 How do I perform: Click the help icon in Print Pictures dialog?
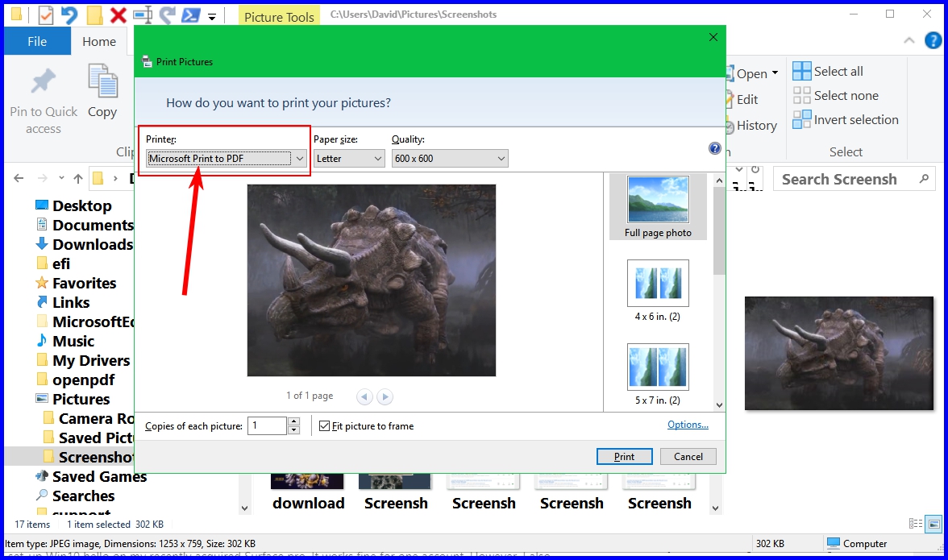tap(714, 148)
